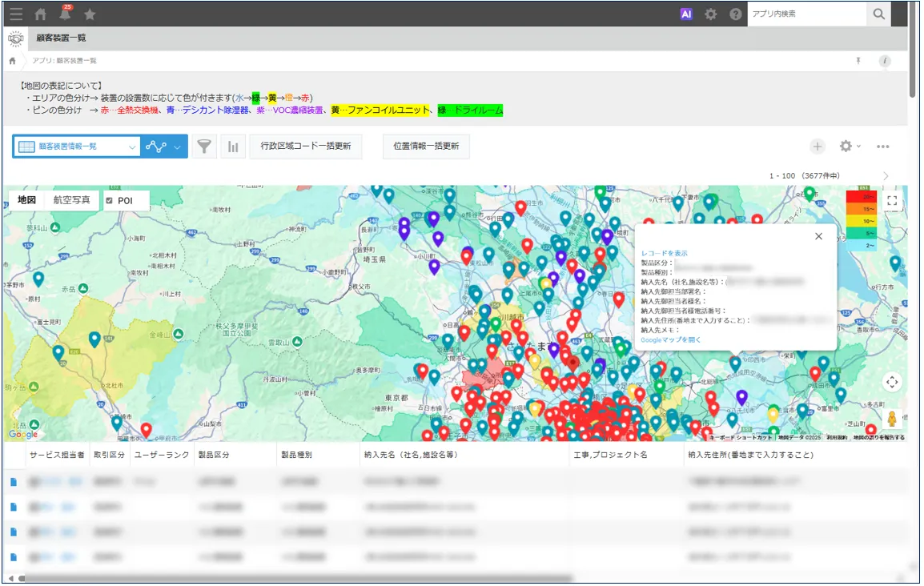Click レコードを表示 link in popup

[x=664, y=253]
